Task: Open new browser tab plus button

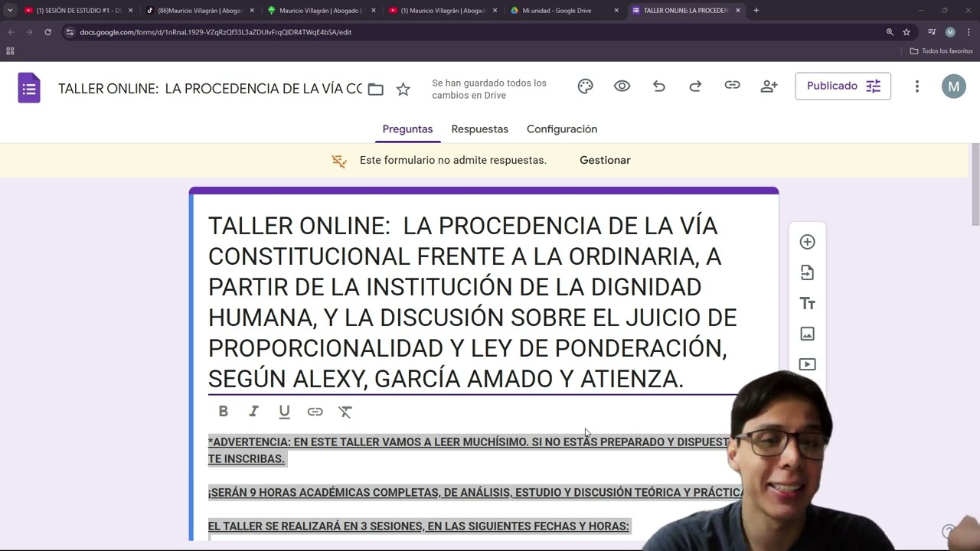Action: 756,11
